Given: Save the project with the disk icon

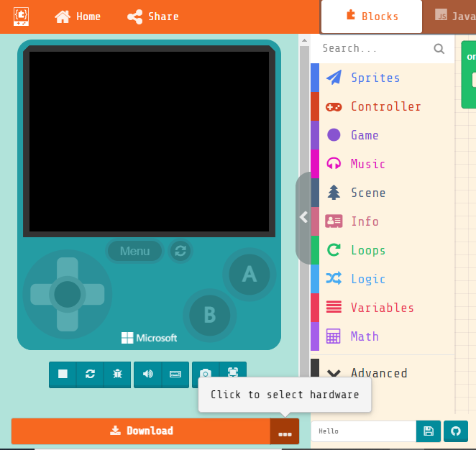Looking at the screenshot, I should (429, 431).
